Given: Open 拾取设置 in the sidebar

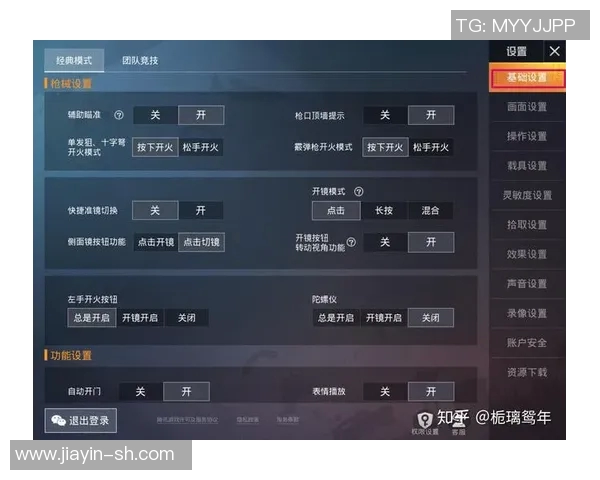Looking at the screenshot, I should coord(527,225).
